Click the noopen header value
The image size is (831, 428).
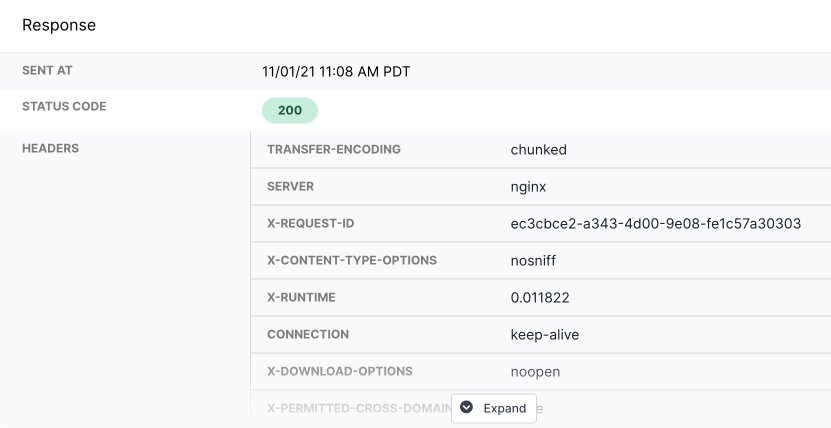536,372
